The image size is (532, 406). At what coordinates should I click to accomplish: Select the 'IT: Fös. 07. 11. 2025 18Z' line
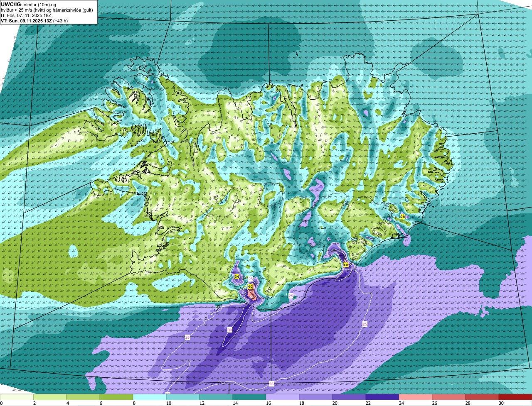[27, 15]
